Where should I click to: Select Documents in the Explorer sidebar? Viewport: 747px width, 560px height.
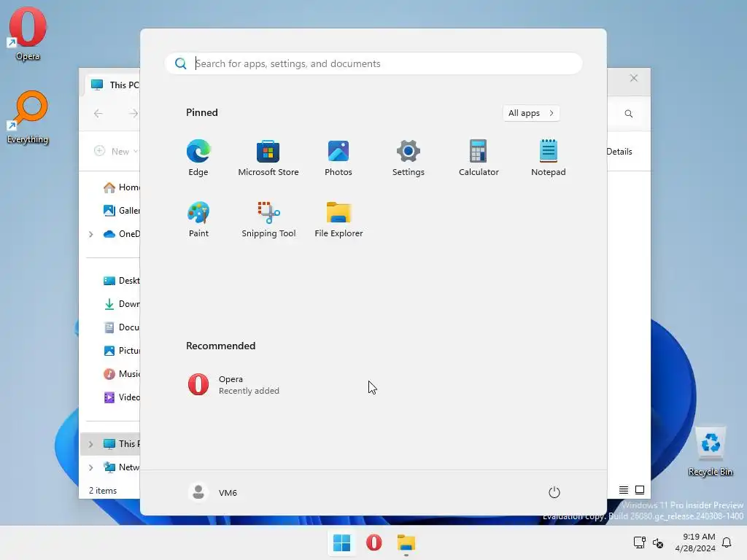coord(121,327)
